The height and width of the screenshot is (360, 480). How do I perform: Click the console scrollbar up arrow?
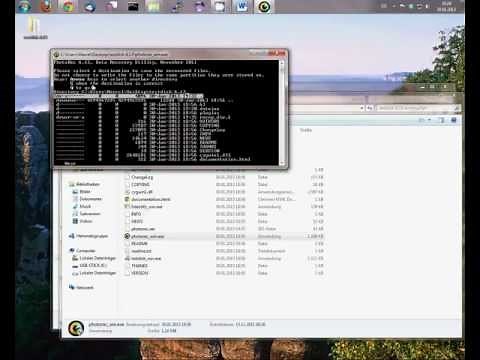tap(282, 63)
